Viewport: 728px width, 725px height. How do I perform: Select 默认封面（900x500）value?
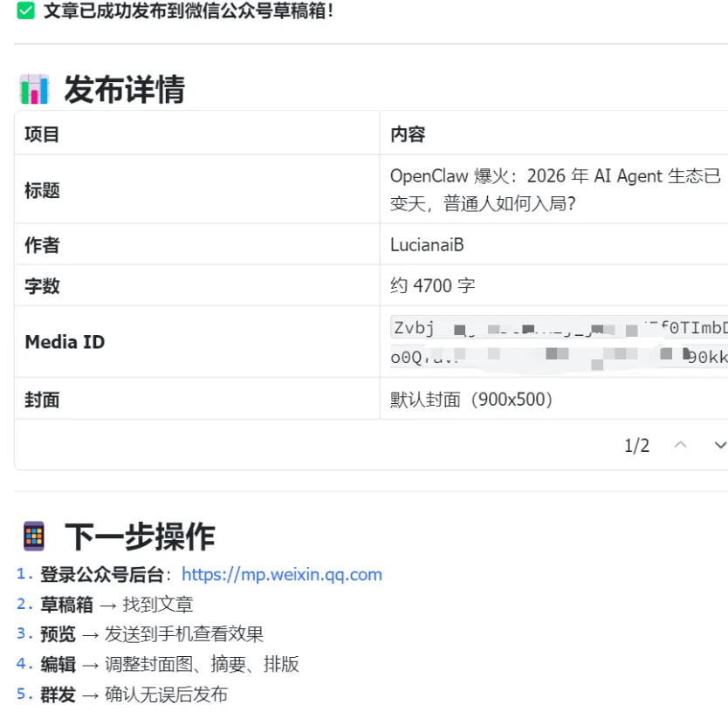[x=471, y=400]
